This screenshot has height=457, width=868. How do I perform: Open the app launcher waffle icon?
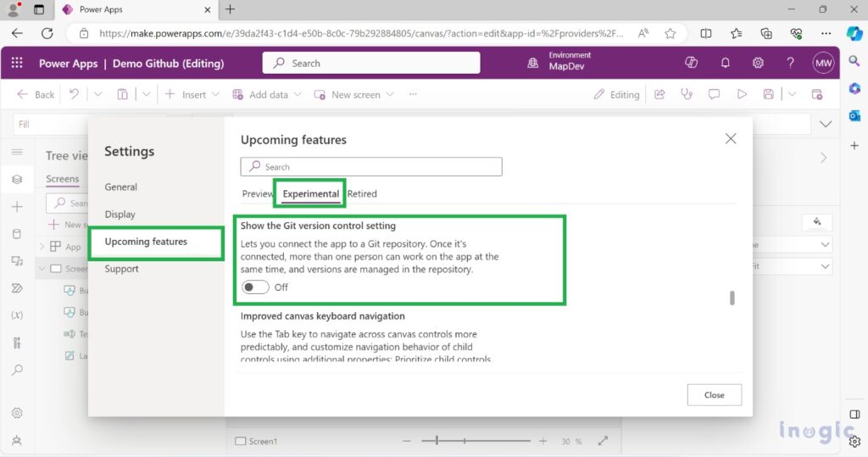point(17,63)
